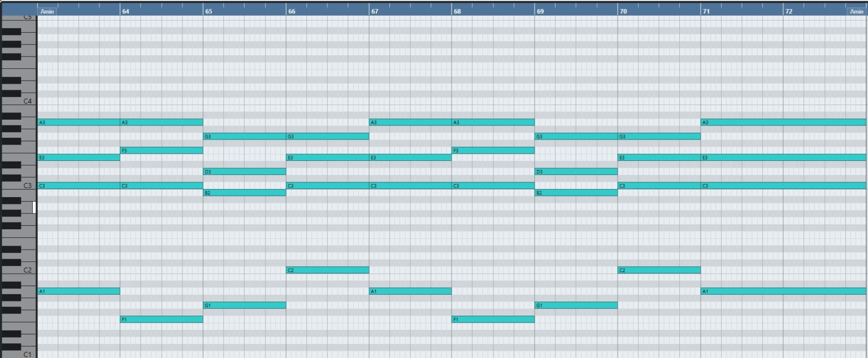Click bar 64 in the ruler
The height and width of the screenshot is (358, 868).
point(125,11)
